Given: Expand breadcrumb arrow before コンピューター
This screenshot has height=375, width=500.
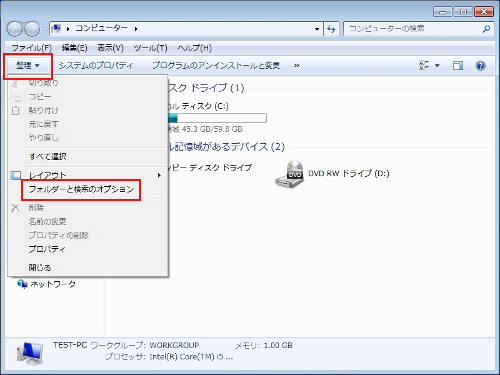Looking at the screenshot, I should 68,29.
